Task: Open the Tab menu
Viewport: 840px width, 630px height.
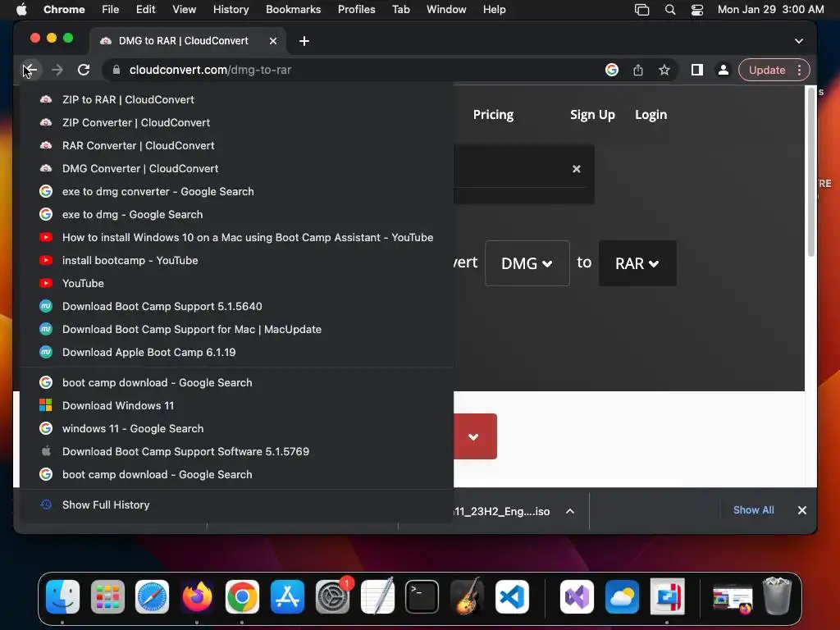Action: (400, 10)
